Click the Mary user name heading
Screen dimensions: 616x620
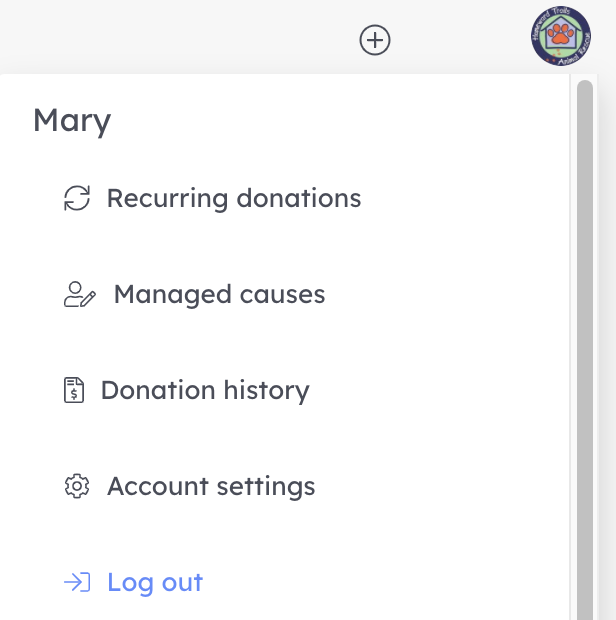click(x=72, y=121)
